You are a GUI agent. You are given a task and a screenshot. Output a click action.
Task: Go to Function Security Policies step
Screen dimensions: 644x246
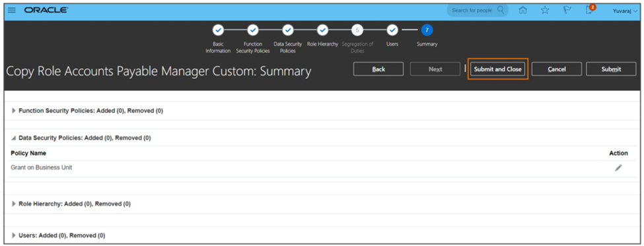[x=253, y=30]
